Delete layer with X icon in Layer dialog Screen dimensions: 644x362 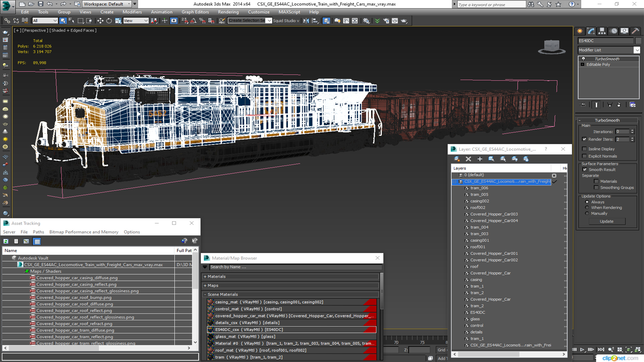(469, 159)
